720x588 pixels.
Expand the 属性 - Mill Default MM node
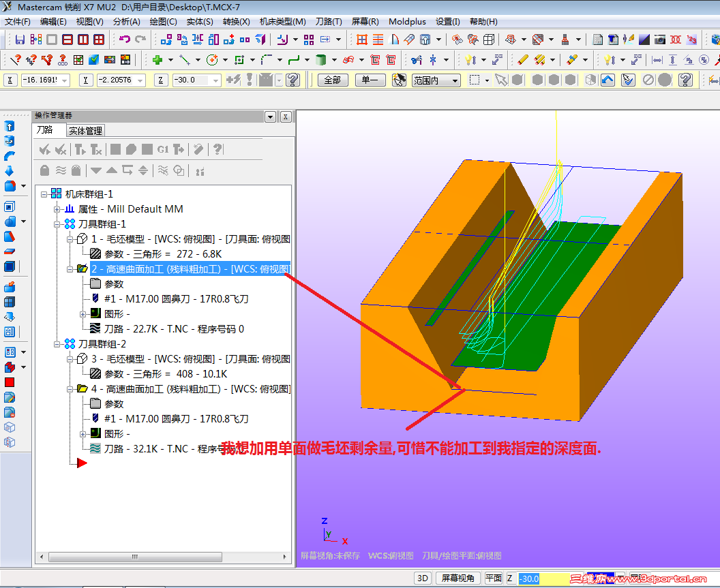57,209
